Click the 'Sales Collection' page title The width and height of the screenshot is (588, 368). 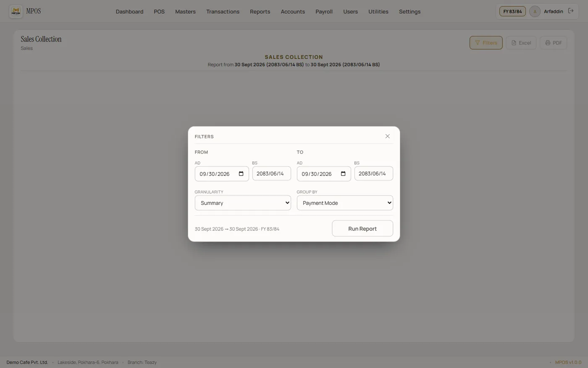pyautogui.click(x=41, y=39)
